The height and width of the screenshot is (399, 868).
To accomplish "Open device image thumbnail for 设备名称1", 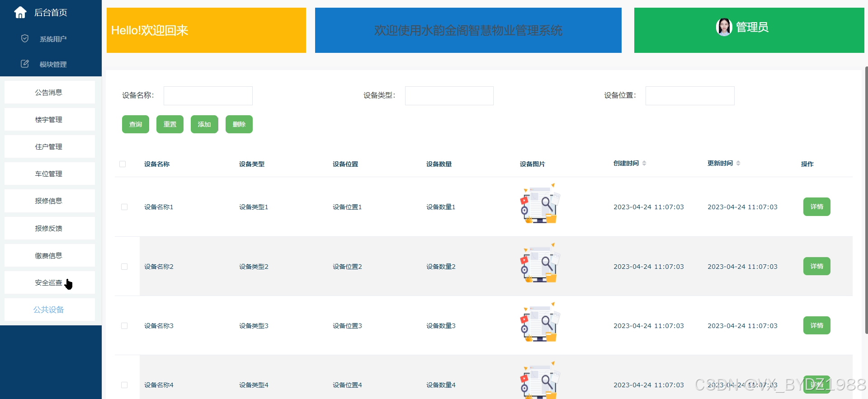I will click(540, 203).
